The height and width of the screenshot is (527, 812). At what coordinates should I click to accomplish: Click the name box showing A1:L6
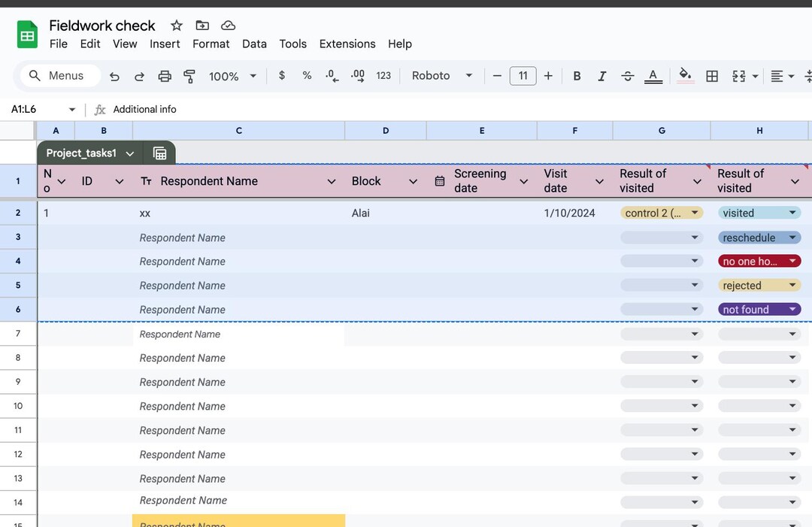tap(34, 109)
